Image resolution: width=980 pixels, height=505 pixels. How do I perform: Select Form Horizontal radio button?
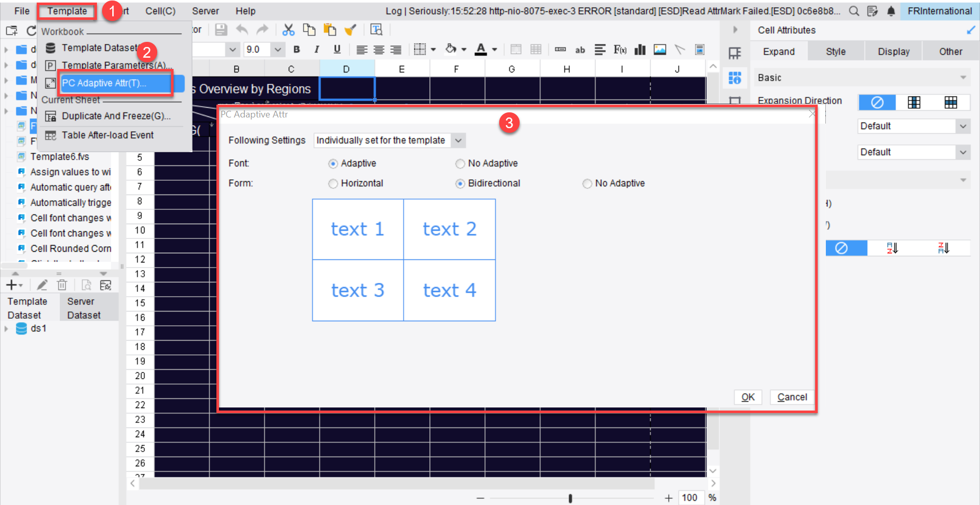333,183
